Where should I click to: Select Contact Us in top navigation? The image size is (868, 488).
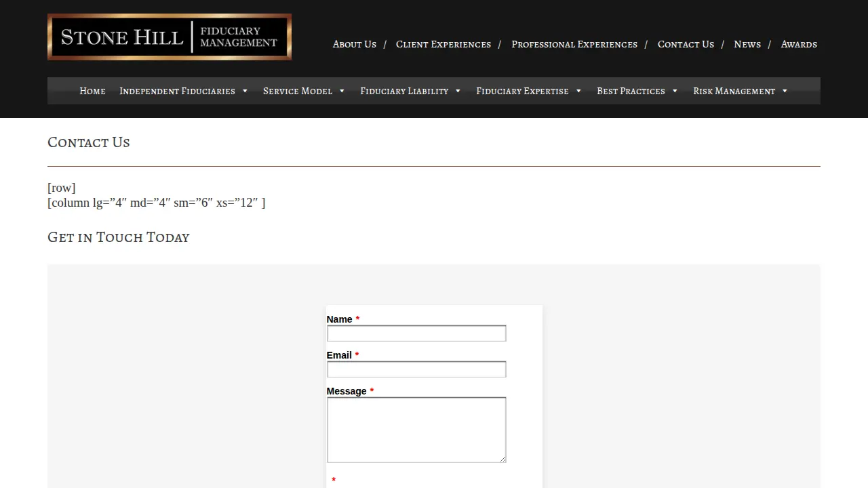click(x=686, y=44)
